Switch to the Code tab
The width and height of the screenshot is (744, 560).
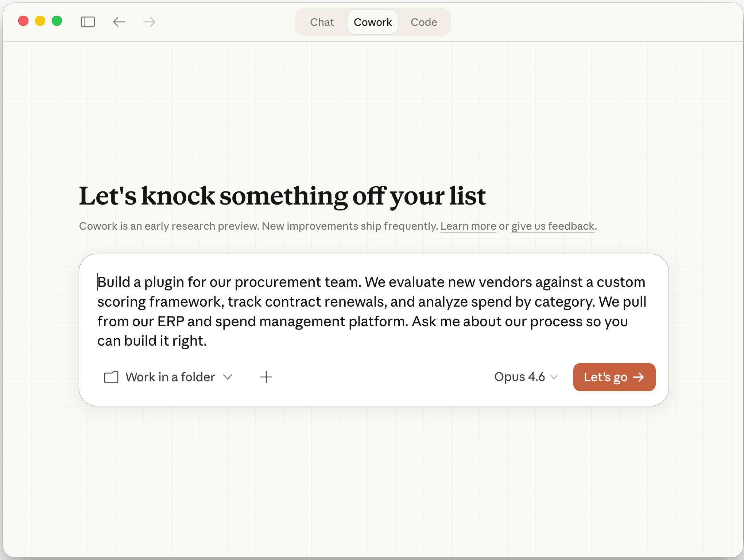coord(424,22)
